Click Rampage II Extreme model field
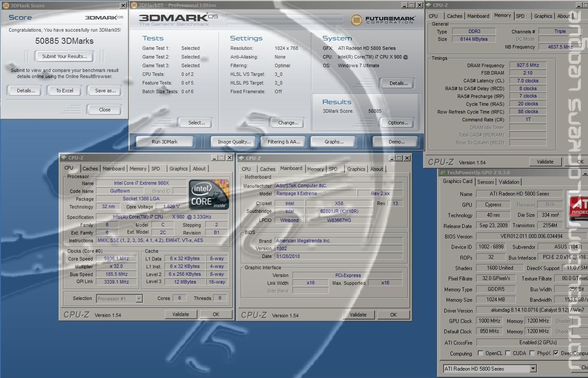 tap(315, 194)
